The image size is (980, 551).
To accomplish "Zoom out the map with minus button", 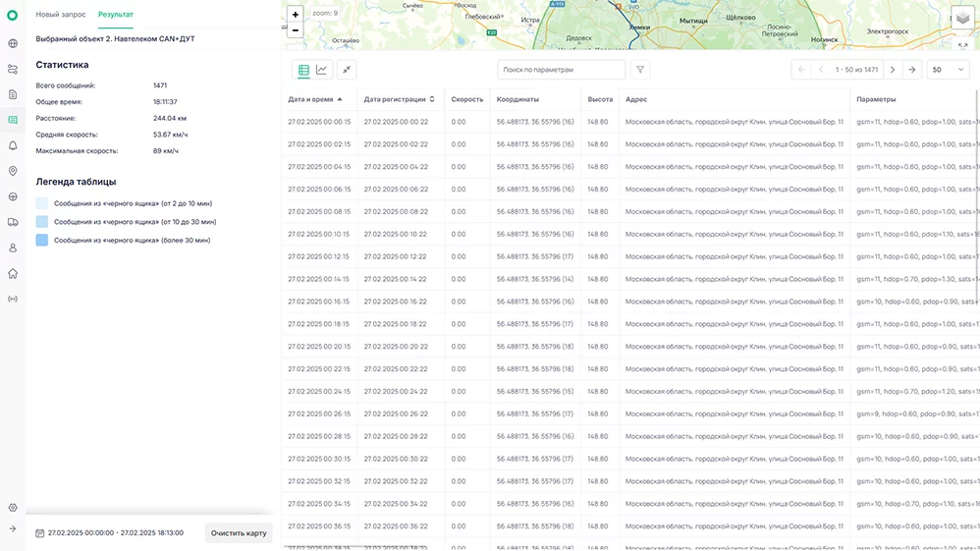I will 295,30.
